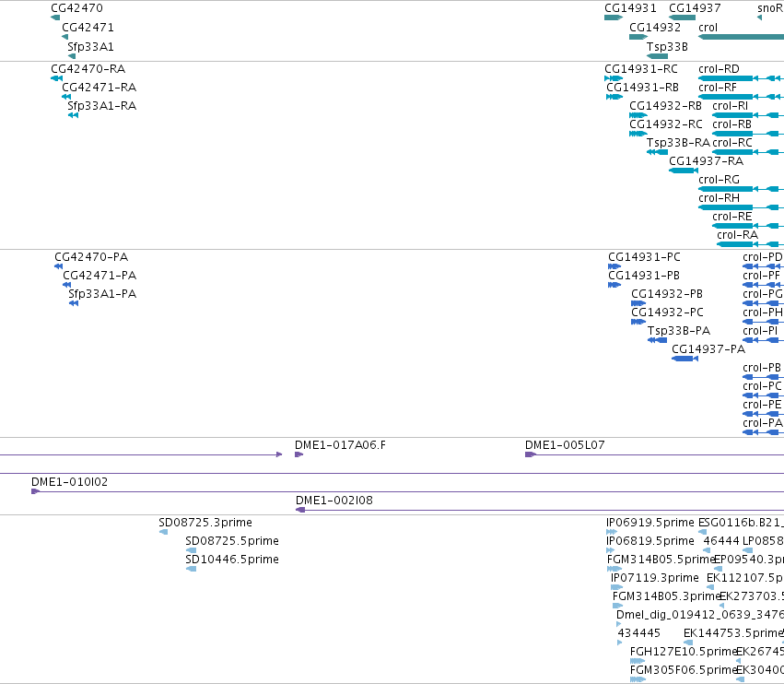Viewport: 784px width, 684px height.
Task: Select the crol-RE transcript
Action: pos(732,218)
